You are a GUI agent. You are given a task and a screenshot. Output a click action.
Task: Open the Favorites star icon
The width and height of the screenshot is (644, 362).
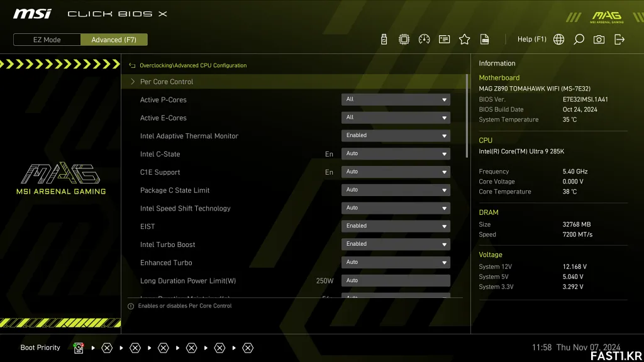[x=465, y=40]
